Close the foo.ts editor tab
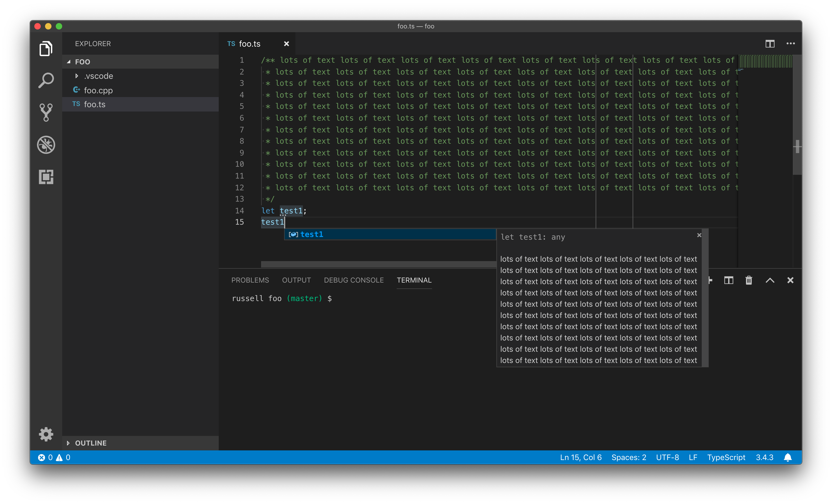 tap(286, 44)
